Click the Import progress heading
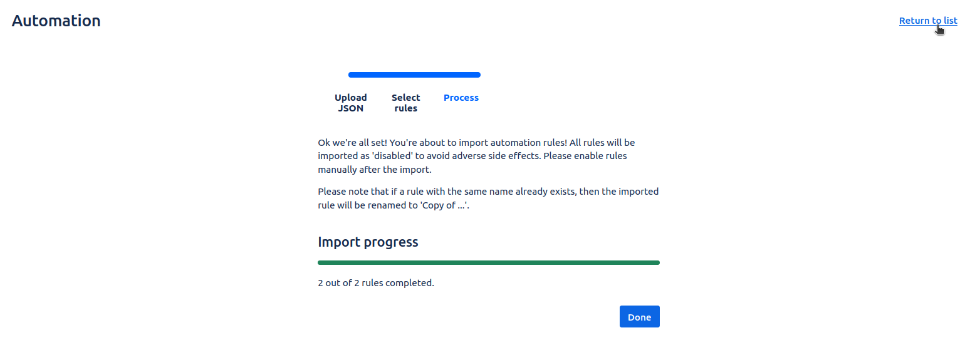Image resolution: width=980 pixels, height=350 pixels. [368, 242]
